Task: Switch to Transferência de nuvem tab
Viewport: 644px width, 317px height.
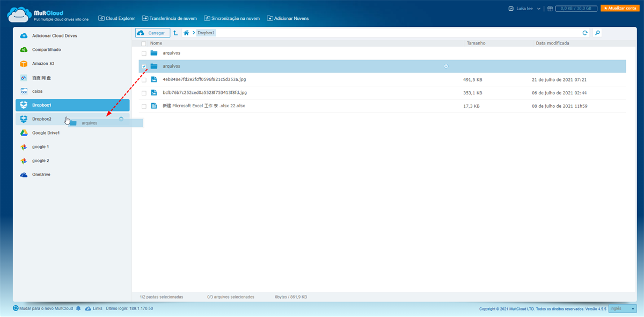Action: coord(170,18)
